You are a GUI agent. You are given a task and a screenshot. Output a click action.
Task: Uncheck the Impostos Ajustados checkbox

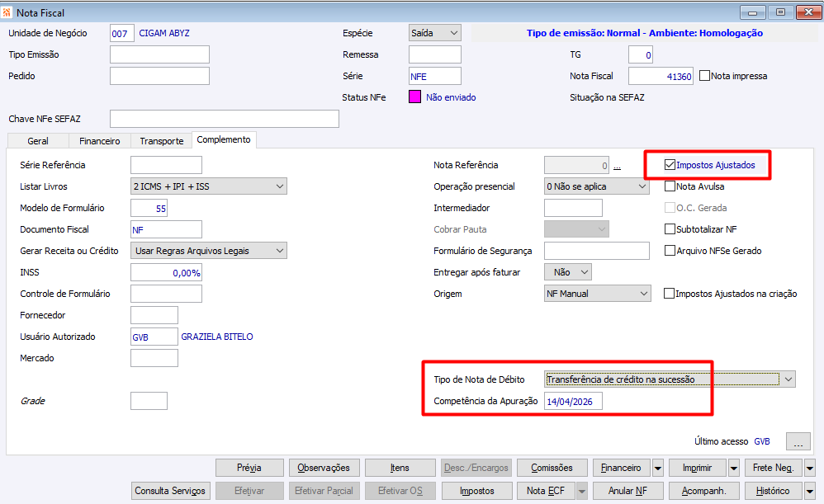[x=670, y=165]
